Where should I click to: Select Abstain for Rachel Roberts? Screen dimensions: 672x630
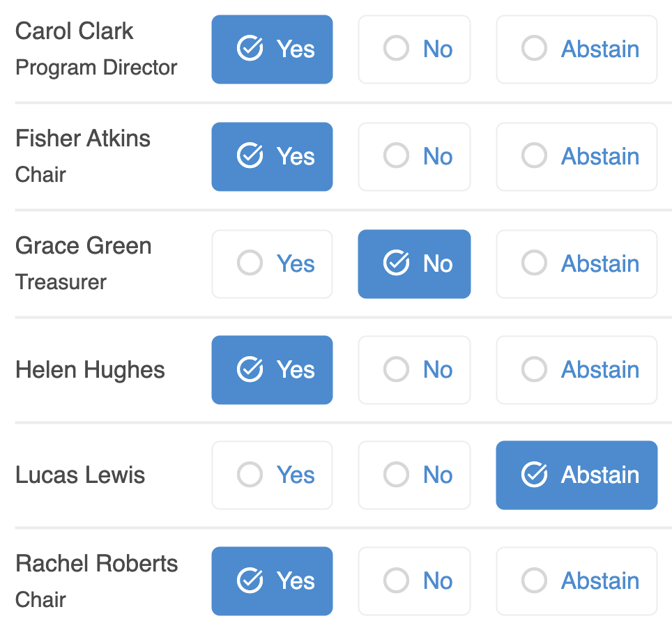pyautogui.click(x=576, y=581)
